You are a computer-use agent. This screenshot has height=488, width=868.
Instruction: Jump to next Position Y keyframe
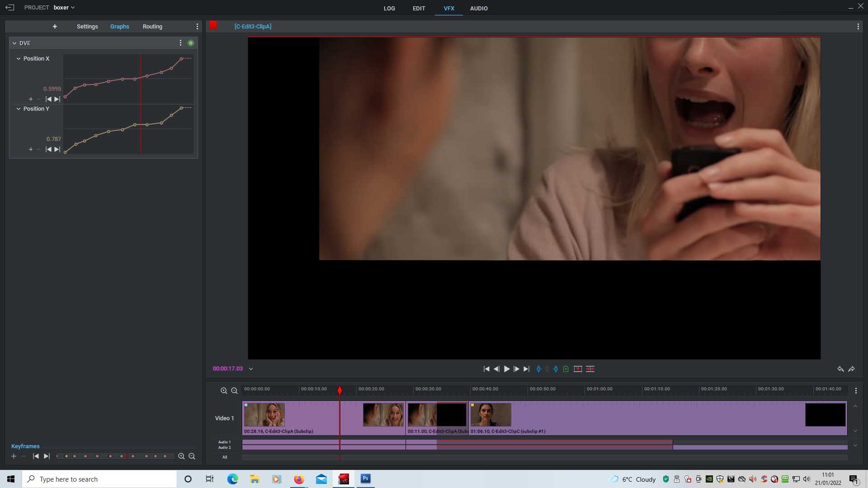tap(57, 149)
